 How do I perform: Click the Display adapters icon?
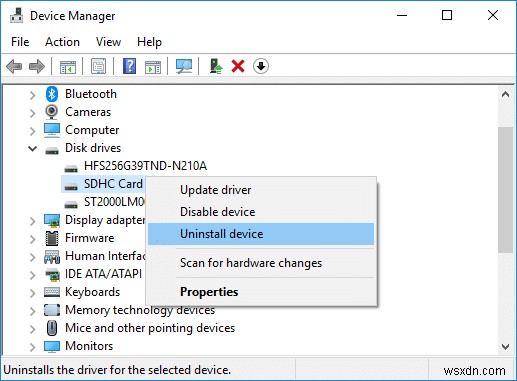click(x=52, y=220)
